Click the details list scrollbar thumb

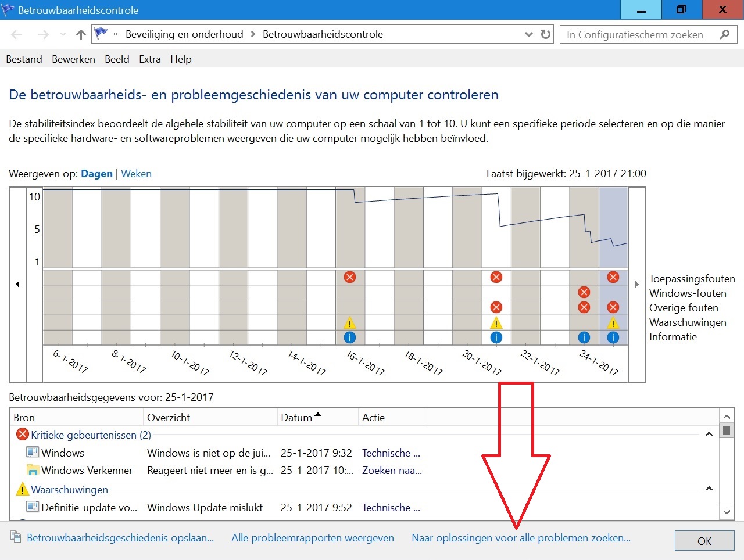point(727,430)
